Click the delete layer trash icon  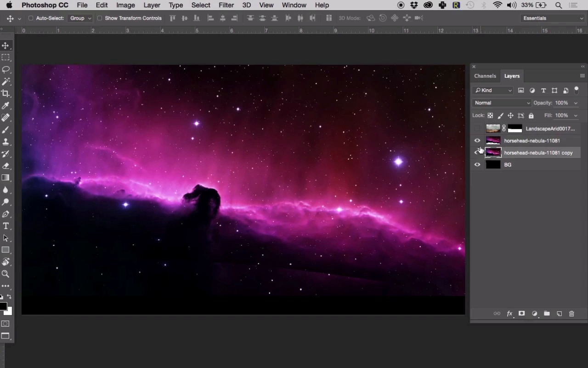coord(571,314)
